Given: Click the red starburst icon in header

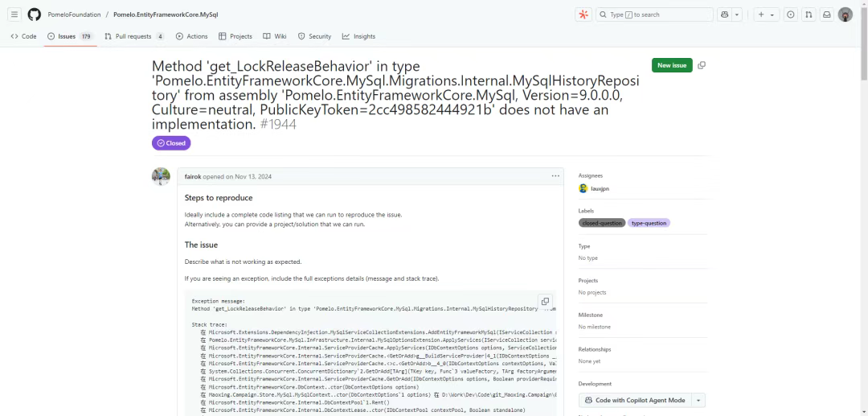Looking at the screenshot, I should pos(583,14).
